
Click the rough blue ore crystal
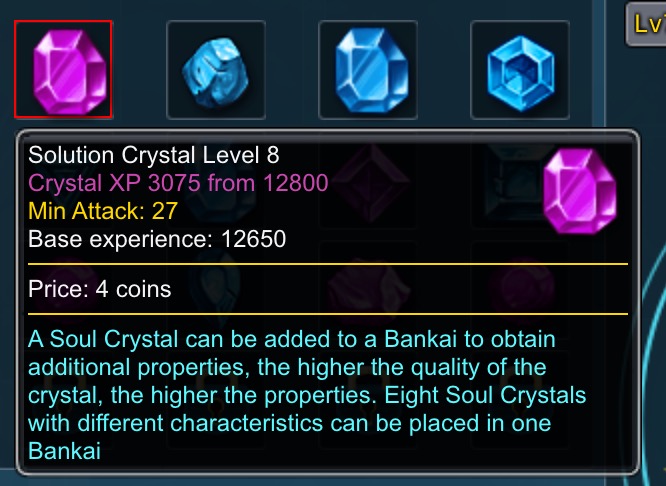216,71
